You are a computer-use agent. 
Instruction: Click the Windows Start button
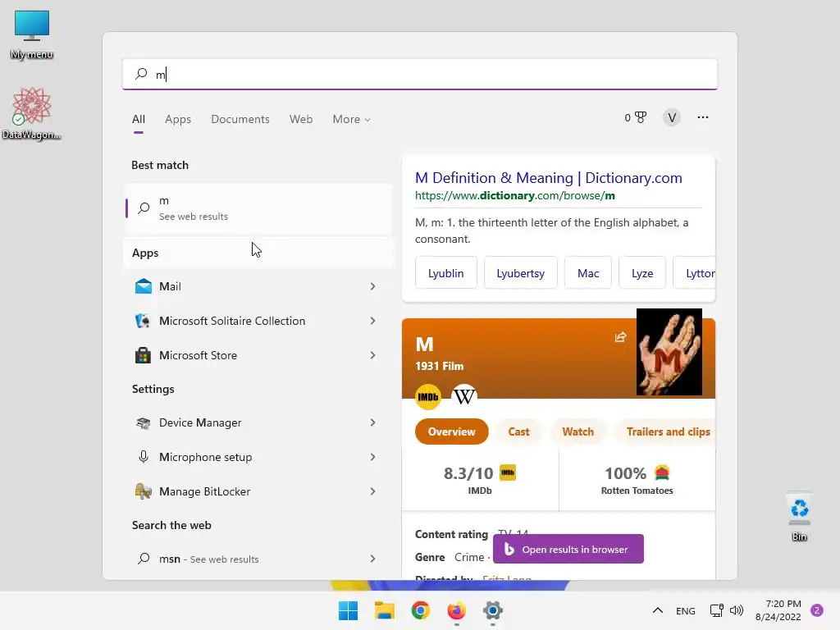(x=348, y=610)
